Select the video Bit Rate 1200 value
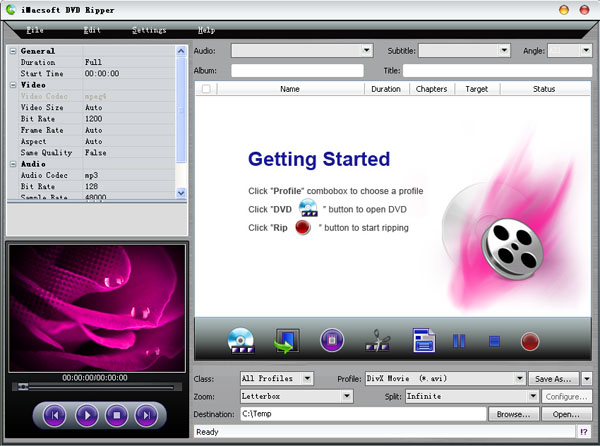The image size is (600, 446). pyautogui.click(x=129, y=119)
